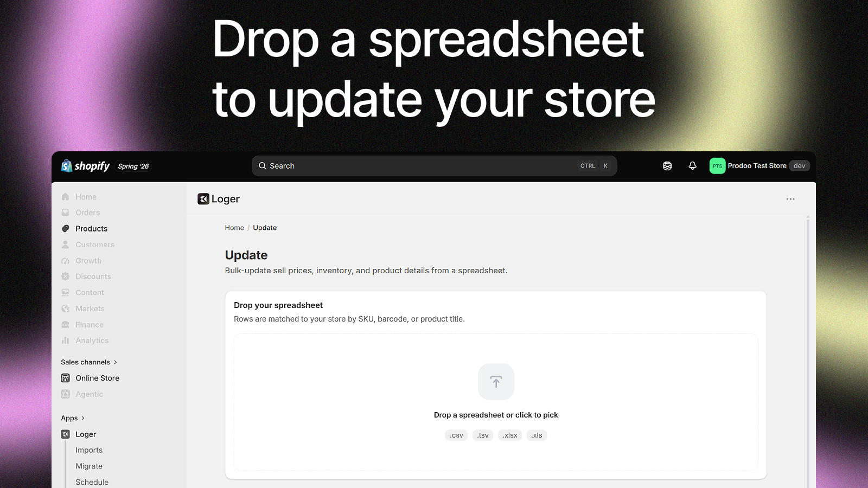Click the Loger app icon in sidebar
This screenshot has width=868, height=488.
pyautogui.click(x=66, y=434)
